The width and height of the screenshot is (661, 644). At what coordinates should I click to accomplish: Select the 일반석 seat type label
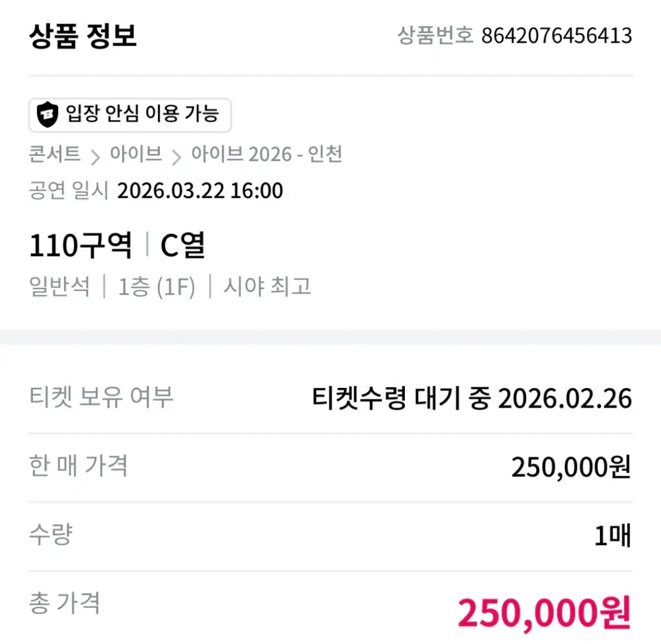59,286
